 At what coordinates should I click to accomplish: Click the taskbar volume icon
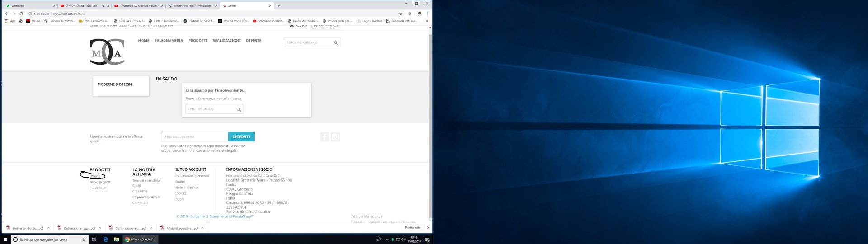pyautogui.click(x=403, y=239)
